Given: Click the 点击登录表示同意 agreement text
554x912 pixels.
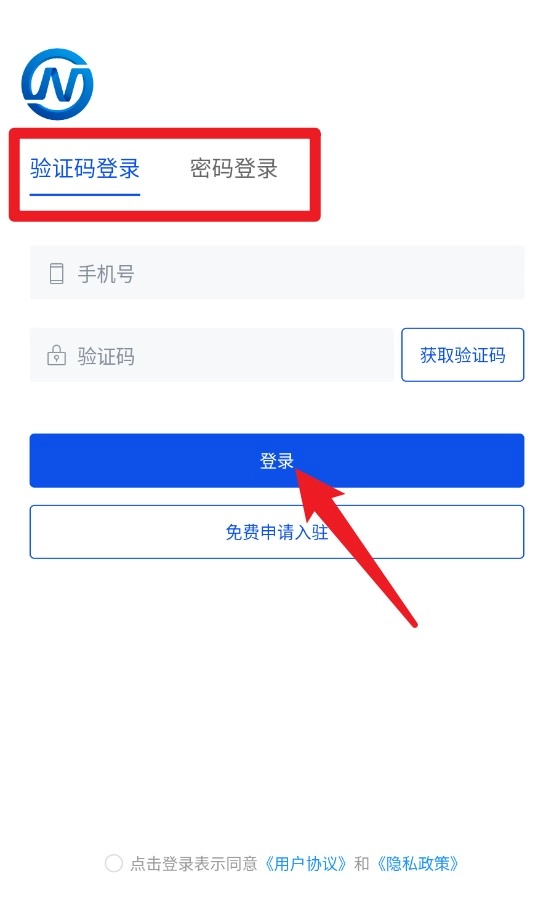Looking at the screenshot, I should tap(194, 863).
